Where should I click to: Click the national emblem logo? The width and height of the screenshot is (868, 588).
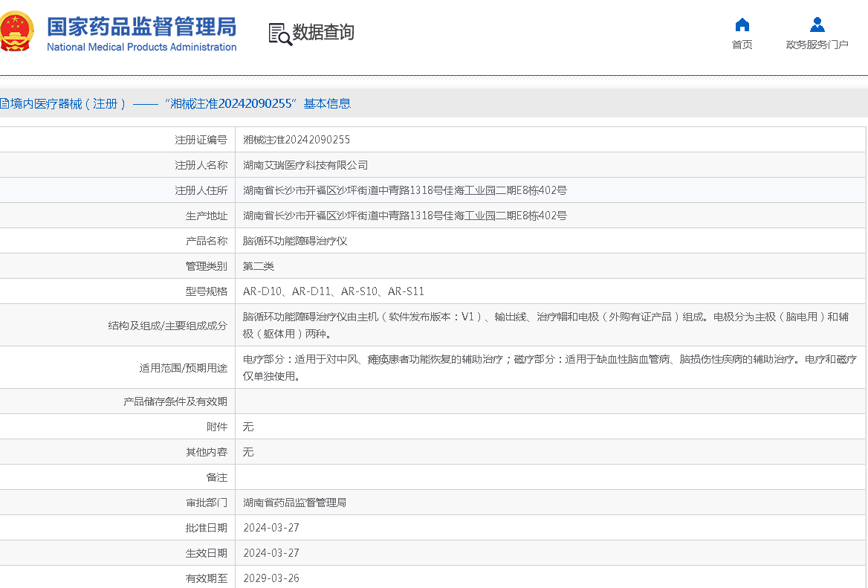pyautogui.click(x=16, y=32)
